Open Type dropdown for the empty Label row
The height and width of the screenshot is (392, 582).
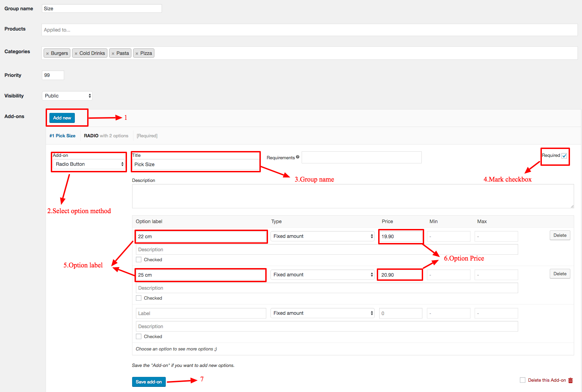click(322, 313)
